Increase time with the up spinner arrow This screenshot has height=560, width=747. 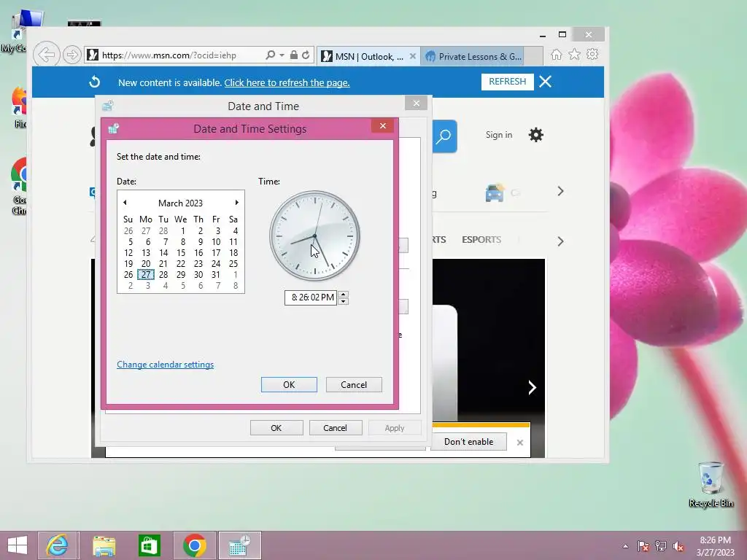(x=343, y=294)
